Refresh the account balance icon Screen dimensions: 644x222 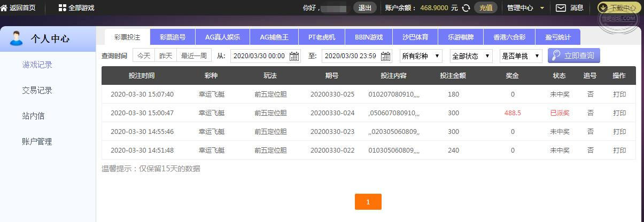click(466, 8)
